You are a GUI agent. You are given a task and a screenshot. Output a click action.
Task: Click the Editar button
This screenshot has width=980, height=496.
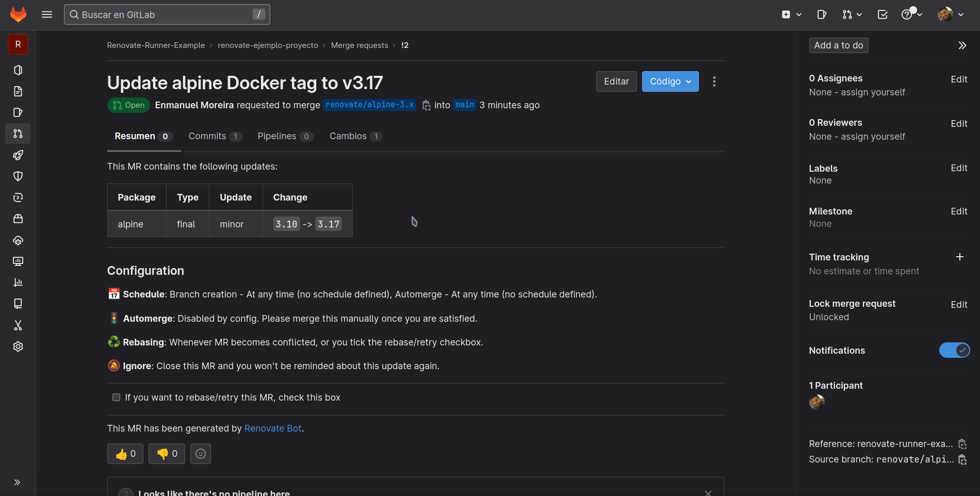(x=616, y=81)
